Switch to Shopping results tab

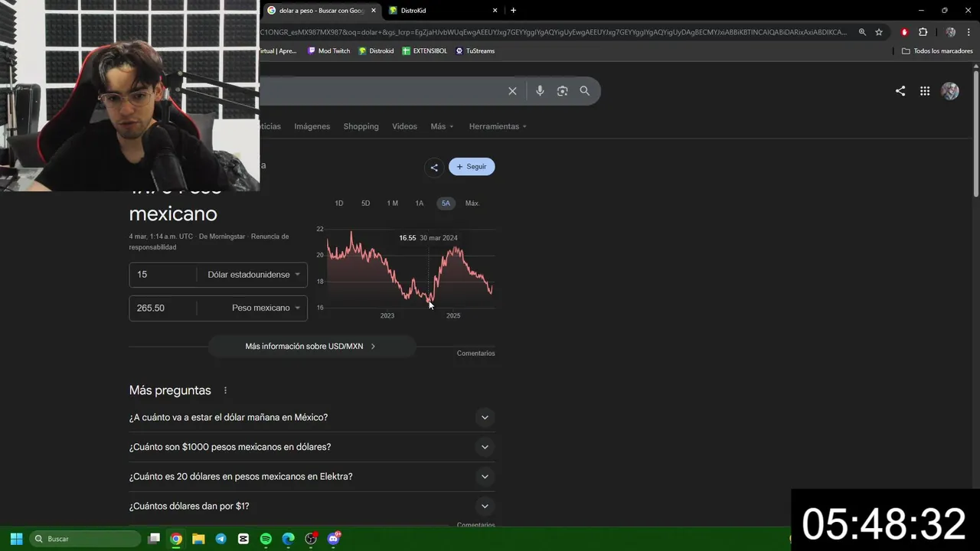click(361, 126)
